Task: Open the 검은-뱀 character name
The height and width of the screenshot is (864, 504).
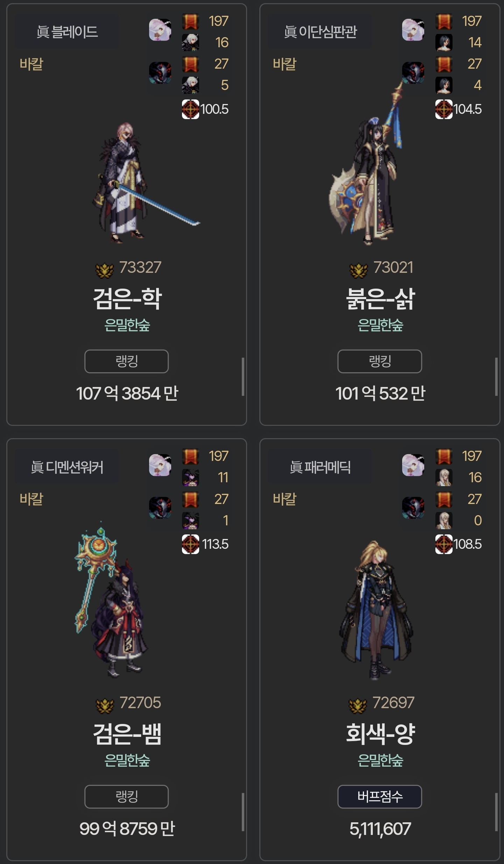Action: coord(127,734)
